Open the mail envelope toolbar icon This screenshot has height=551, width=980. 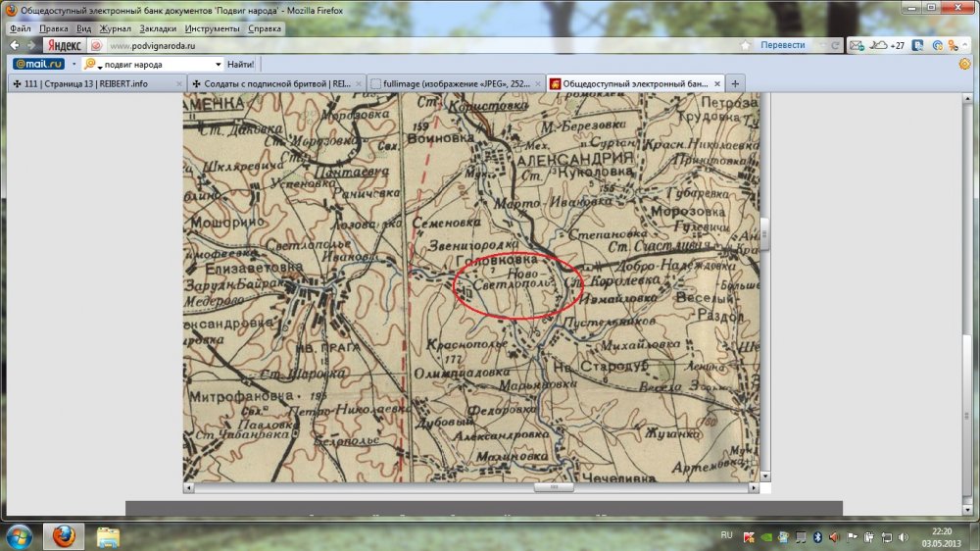pos(857,45)
